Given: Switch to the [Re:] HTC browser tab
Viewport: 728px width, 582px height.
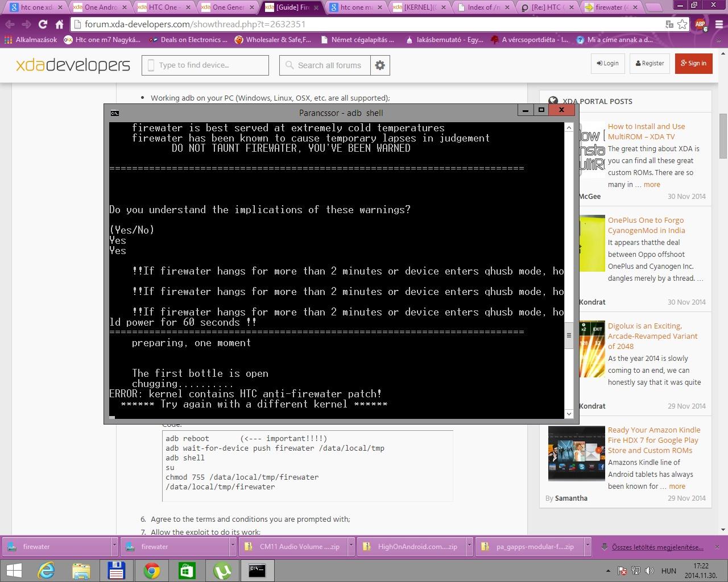Looking at the screenshot, I should [x=548, y=7].
